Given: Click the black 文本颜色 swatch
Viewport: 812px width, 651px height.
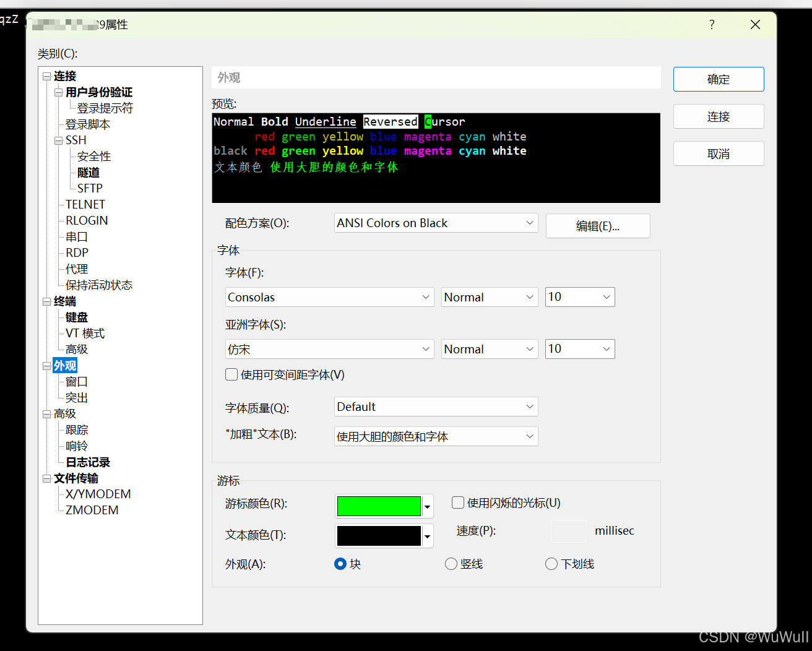Looking at the screenshot, I should pos(379,536).
